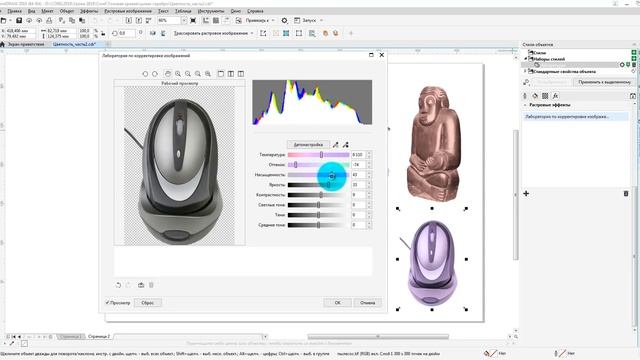The image size is (640, 360).
Task: Click the Create snapshot camera icon
Action: 141,285
